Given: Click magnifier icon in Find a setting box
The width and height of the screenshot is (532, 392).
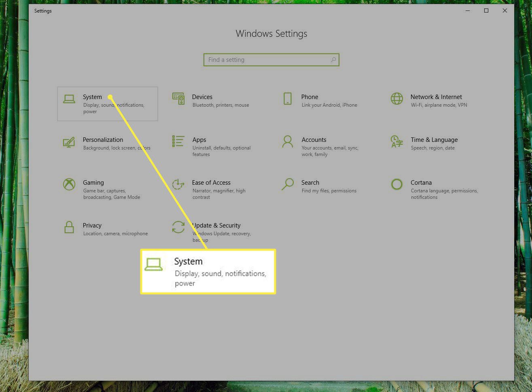Looking at the screenshot, I should [333, 60].
